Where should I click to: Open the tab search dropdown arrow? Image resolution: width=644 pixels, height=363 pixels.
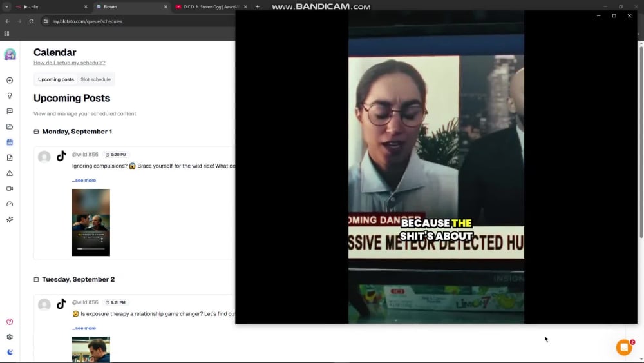[6, 6]
